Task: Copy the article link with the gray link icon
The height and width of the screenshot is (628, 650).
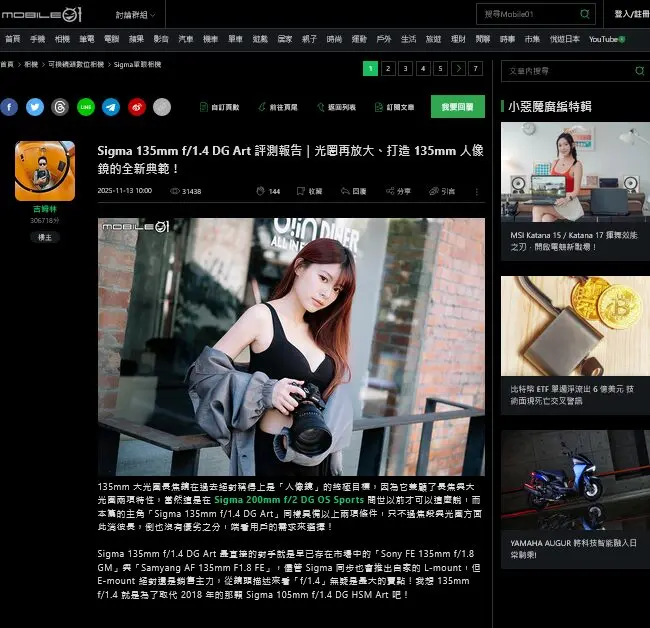Action: pyautogui.click(x=162, y=107)
